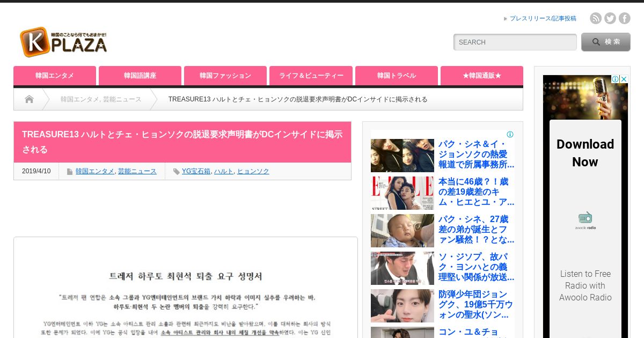Open category link 芸能ニュース below the title
This screenshot has width=644, height=338.
[x=137, y=171]
